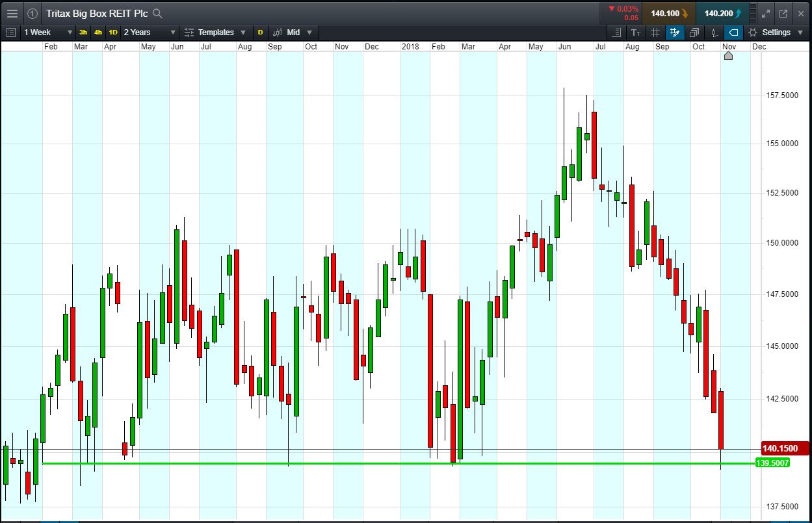Click the sell price 140.100 button
The image size is (812, 523).
tap(669, 13)
